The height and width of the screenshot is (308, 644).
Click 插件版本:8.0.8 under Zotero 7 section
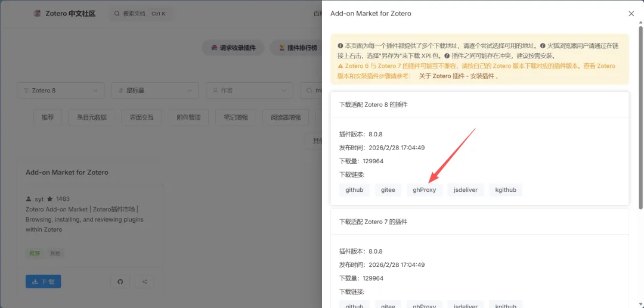361,251
